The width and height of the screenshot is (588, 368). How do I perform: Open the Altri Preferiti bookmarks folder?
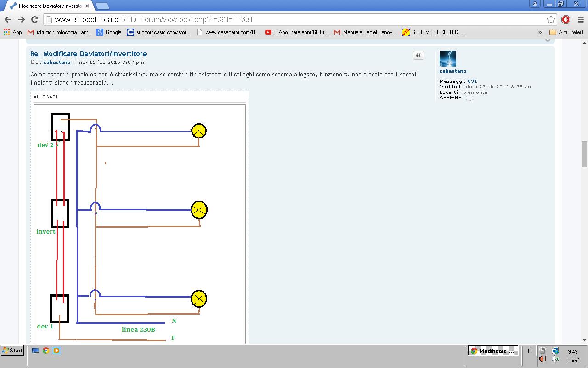click(x=567, y=32)
